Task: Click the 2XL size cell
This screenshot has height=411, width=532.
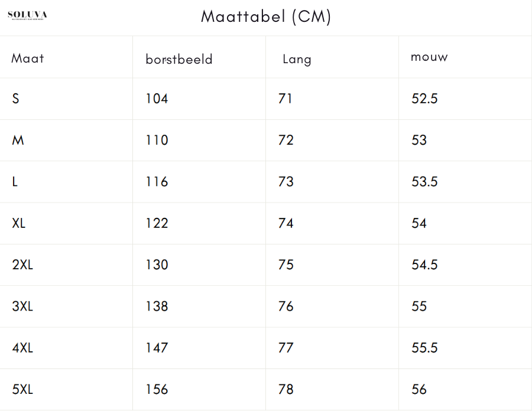Action: click(22, 265)
